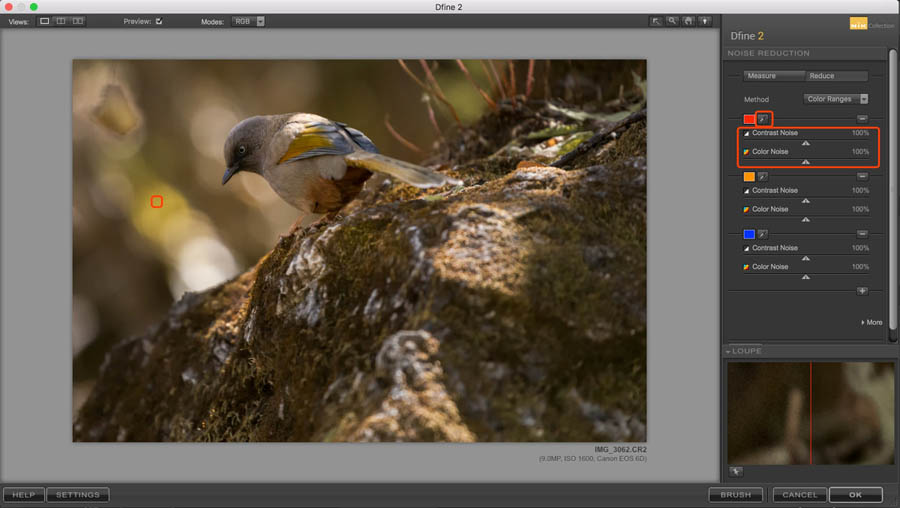Adjust blue range Contrast Noise slider
This screenshot has height=508, width=900.
coord(806,258)
